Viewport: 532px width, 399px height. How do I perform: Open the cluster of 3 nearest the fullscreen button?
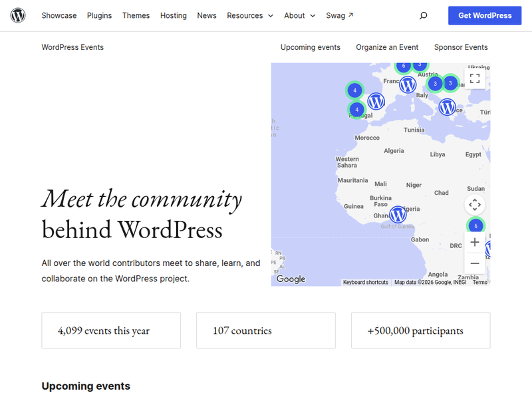pyautogui.click(x=450, y=82)
